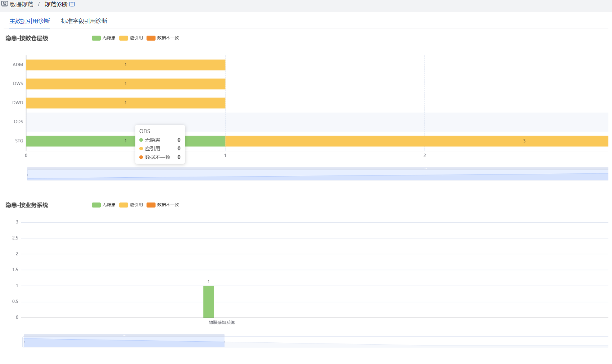Click the yellow STG bar labeled 3

417,141
